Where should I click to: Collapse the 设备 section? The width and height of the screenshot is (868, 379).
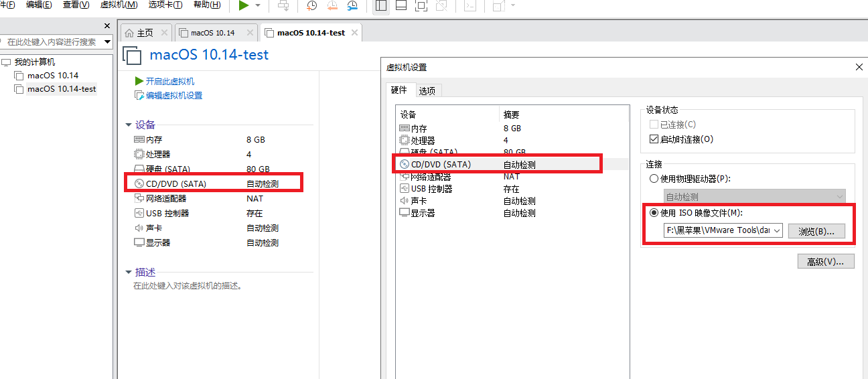(x=129, y=125)
